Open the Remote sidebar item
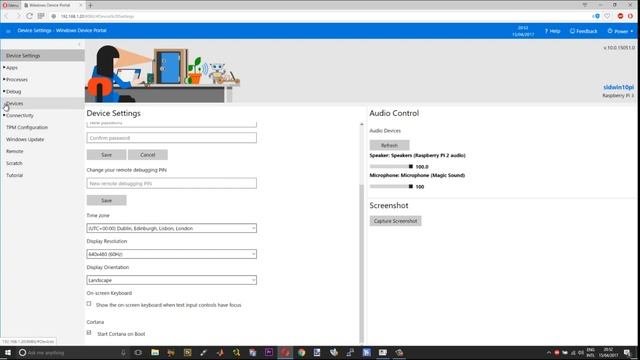This screenshot has width=640, height=360. [x=15, y=151]
